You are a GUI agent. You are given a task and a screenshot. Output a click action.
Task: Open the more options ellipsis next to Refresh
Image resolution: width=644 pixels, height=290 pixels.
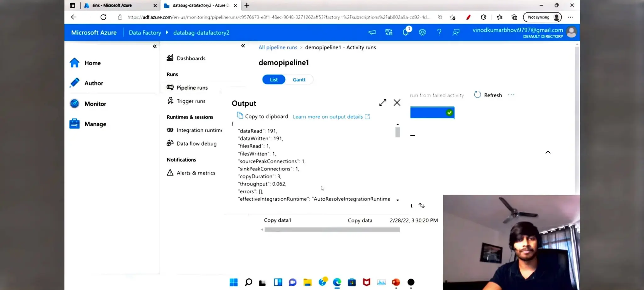[511, 95]
